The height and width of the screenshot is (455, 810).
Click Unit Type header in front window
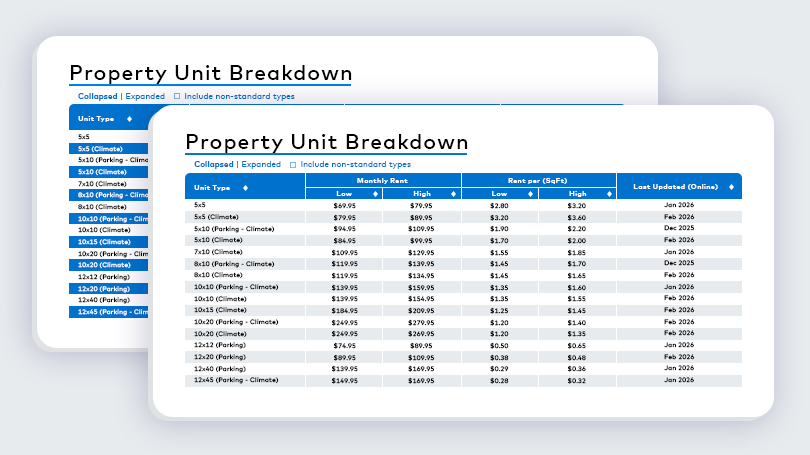[212, 188]
